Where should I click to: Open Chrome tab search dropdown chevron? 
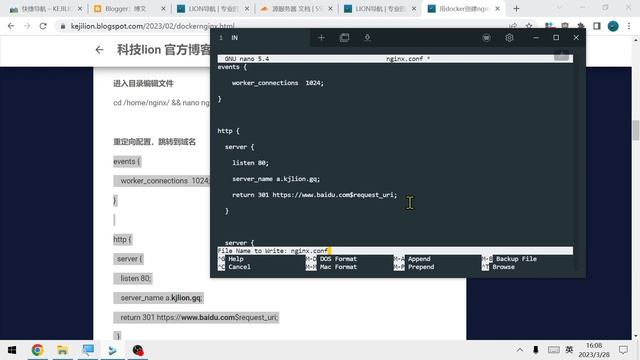coord(559,8)
